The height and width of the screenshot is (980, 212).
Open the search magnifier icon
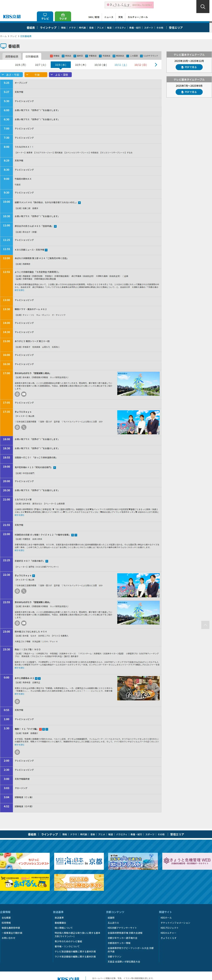(x=203, y=7)
